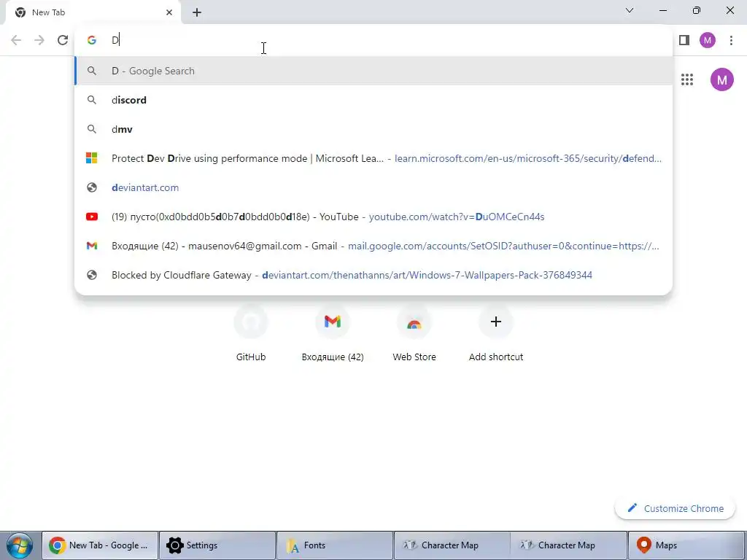This screenshot has width=747, height=560.
Task: Open the Web Store shortcut
Action: point(414,332)
